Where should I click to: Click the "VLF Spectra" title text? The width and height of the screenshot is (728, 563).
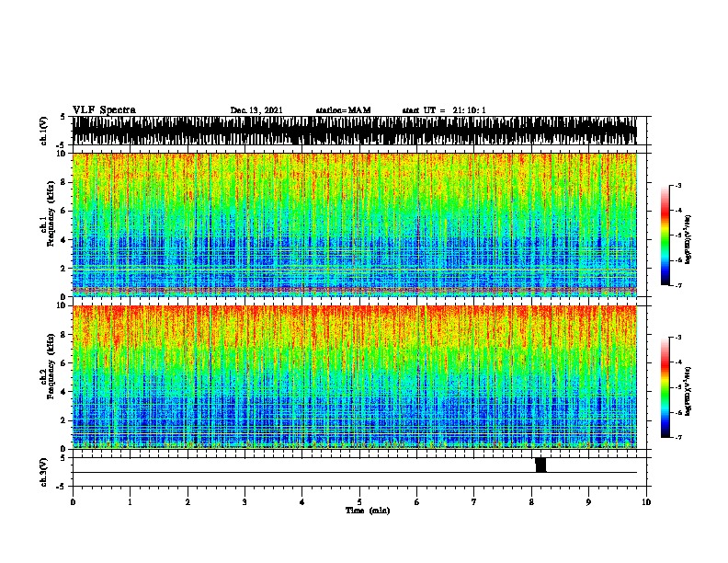coord(104,110)
